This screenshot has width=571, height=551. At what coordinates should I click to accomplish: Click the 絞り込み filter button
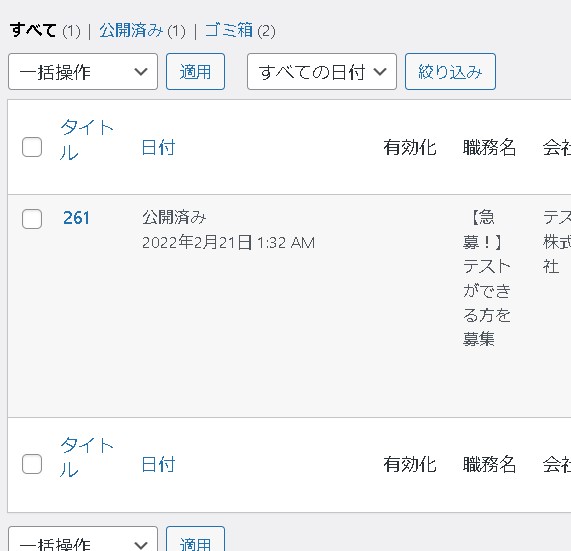450,71
